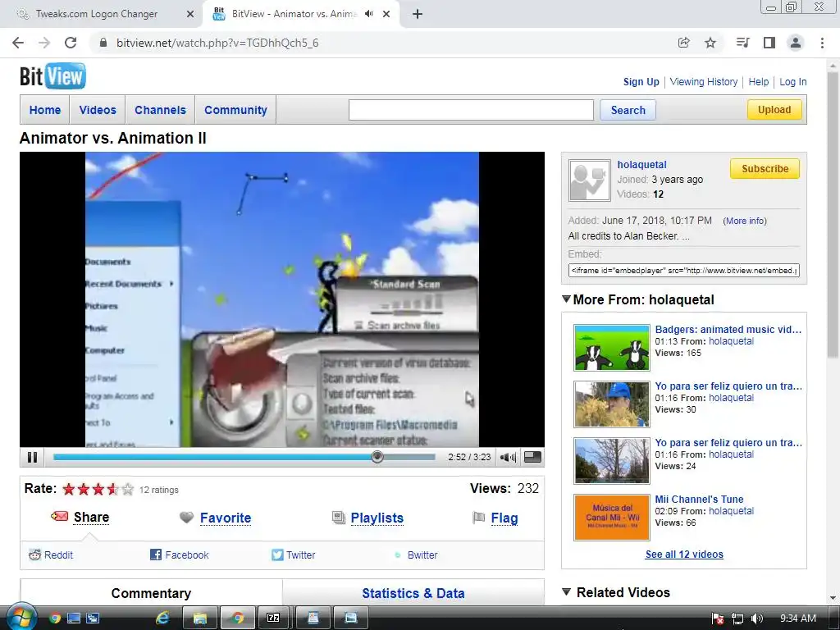Open See all 12 videos link
This screenshot has height=630, width=840.
pyautogui.click(x=684, y=555)
